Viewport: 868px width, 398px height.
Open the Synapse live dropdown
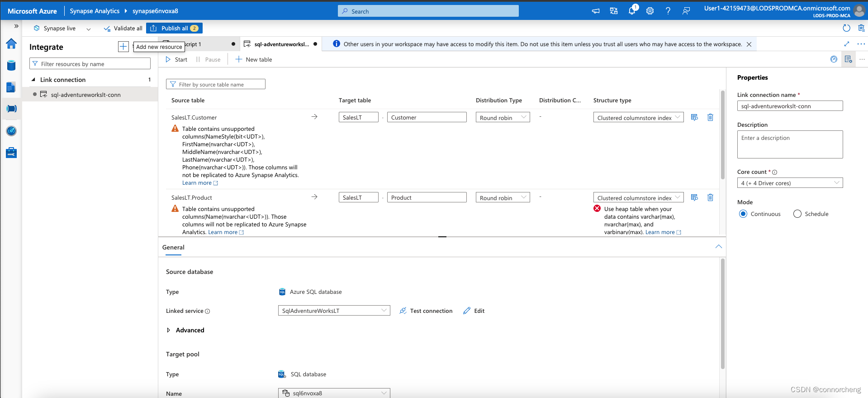click(62, 28)
